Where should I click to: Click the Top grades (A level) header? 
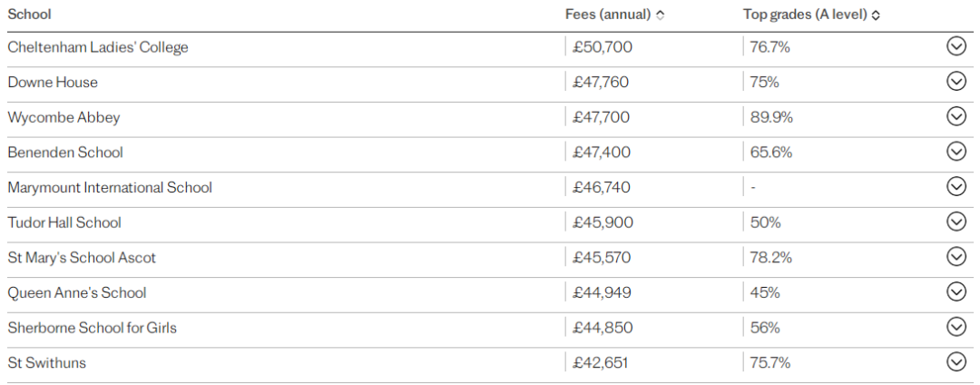tap(805, 15)
